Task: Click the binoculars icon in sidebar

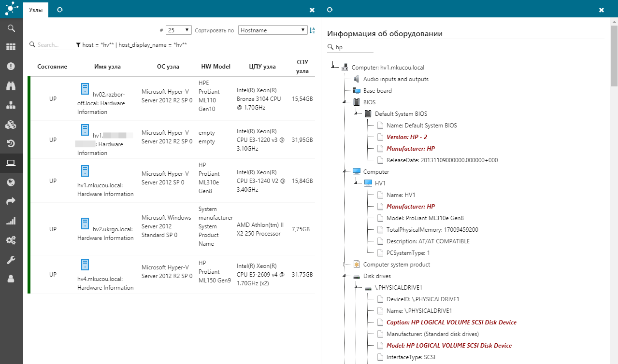Action: [x=11, y=86]
